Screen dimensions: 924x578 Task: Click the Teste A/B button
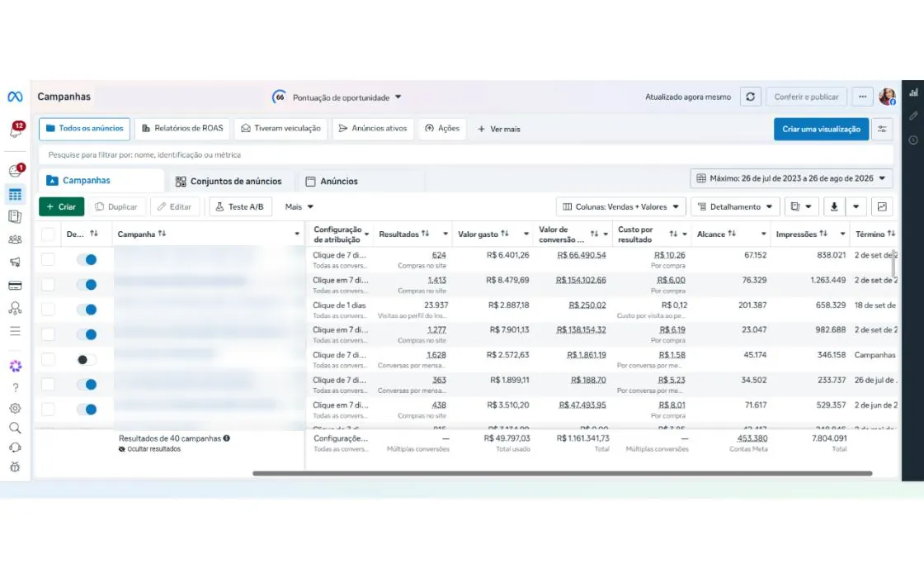coord(240,206)
